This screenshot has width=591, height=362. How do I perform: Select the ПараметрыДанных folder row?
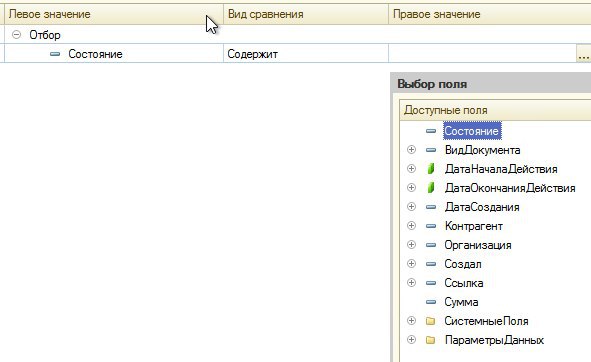(494, 340)
